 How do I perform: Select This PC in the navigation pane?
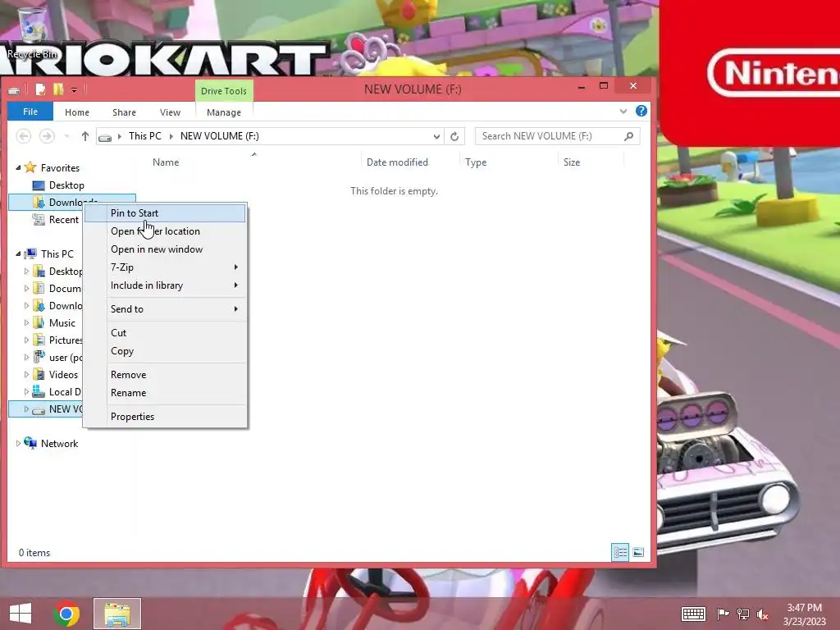[57, 254]
